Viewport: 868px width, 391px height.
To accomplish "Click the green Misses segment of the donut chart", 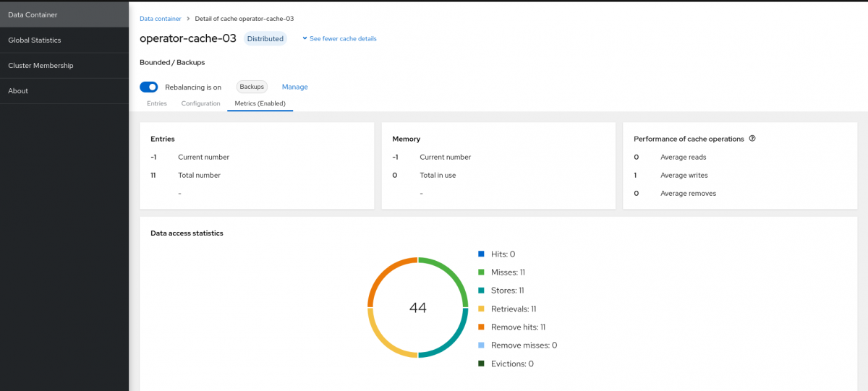I will point(451,274).
